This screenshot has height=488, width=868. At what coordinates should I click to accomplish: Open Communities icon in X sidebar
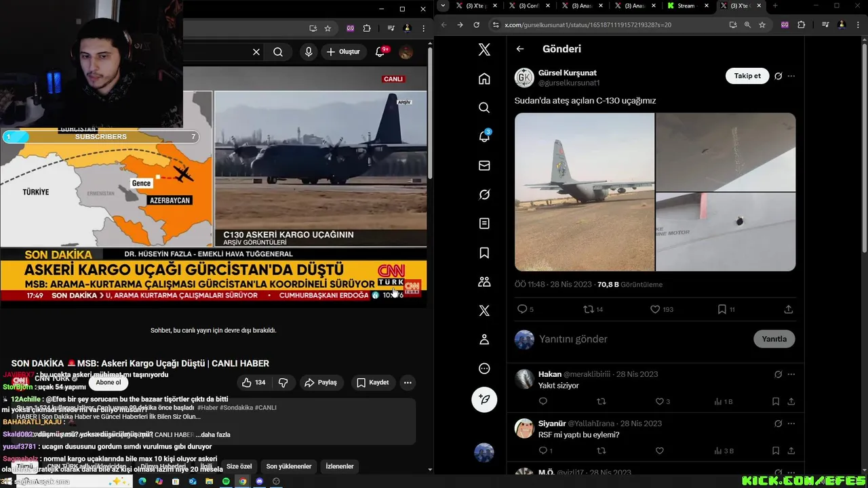(x=484, y=281)
